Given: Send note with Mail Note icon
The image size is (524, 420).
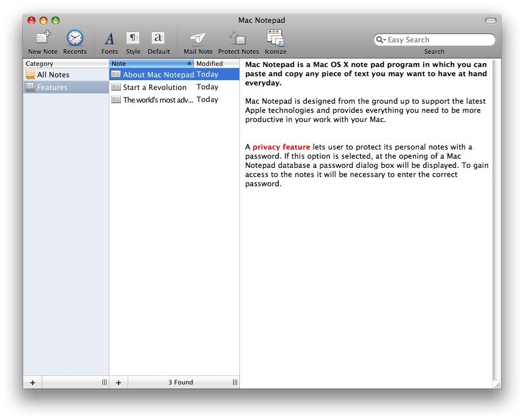Looking at the screenshot, I should (198, 38).
